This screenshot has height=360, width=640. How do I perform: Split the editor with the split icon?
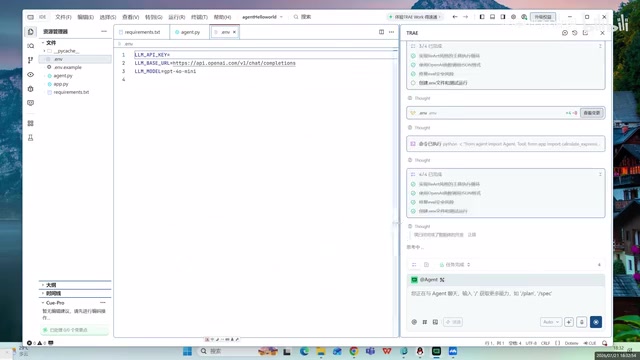tap(381, 32)
